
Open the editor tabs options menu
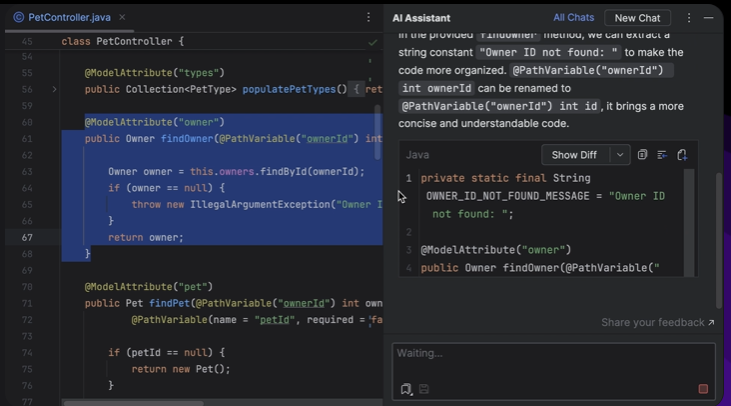(x=368, y=17)
